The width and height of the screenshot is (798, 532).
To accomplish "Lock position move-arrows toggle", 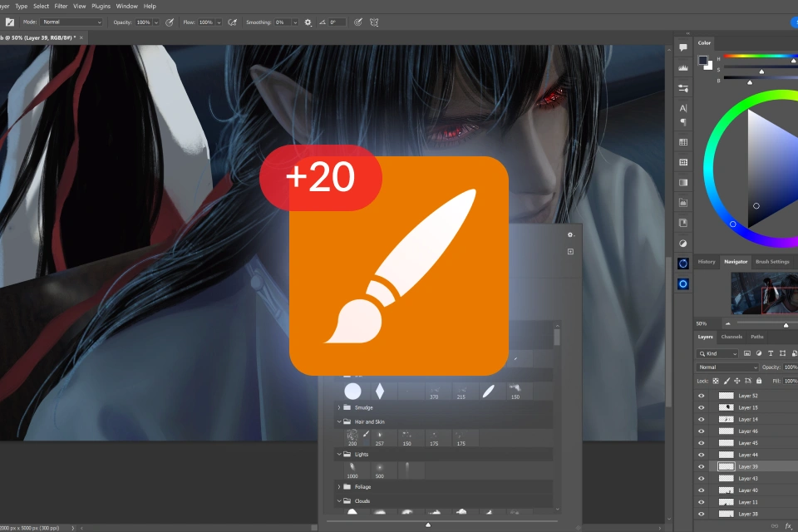I will pos(737,381).
